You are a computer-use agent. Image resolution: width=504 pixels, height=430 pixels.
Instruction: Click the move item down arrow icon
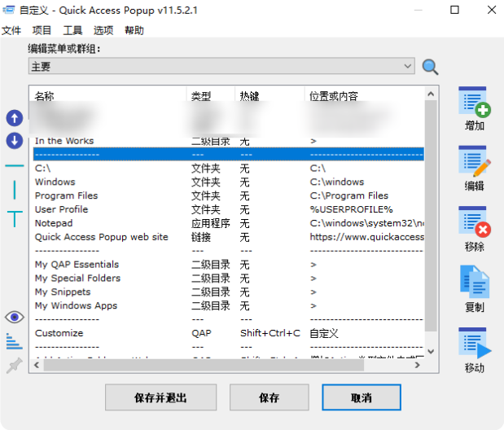click(x=15, y=141)
